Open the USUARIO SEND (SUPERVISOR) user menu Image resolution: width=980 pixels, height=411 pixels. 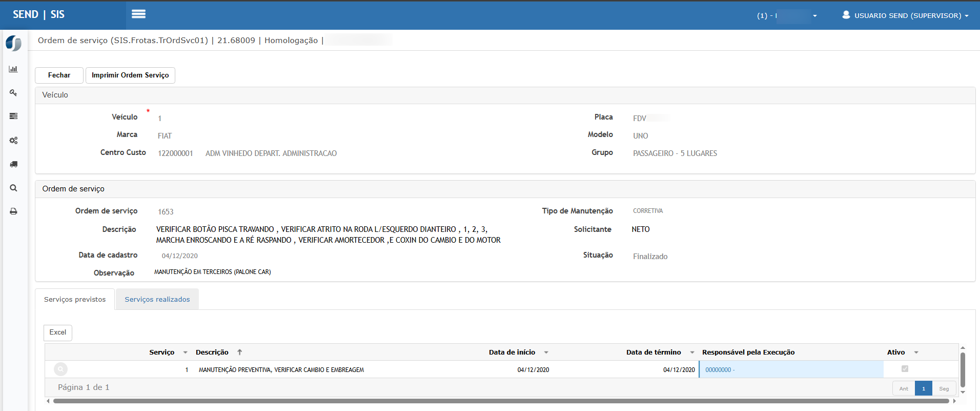(x=906, y=15)
